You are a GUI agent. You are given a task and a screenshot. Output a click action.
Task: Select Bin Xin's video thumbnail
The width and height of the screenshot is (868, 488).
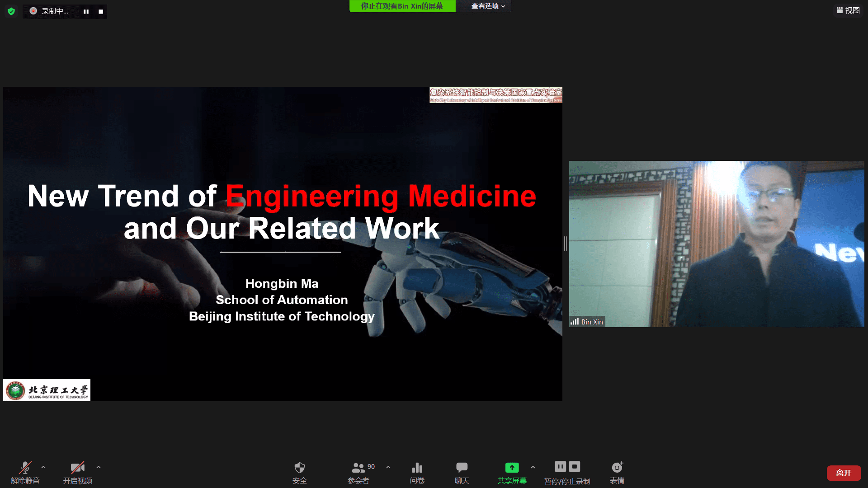[x=716, y=244]
